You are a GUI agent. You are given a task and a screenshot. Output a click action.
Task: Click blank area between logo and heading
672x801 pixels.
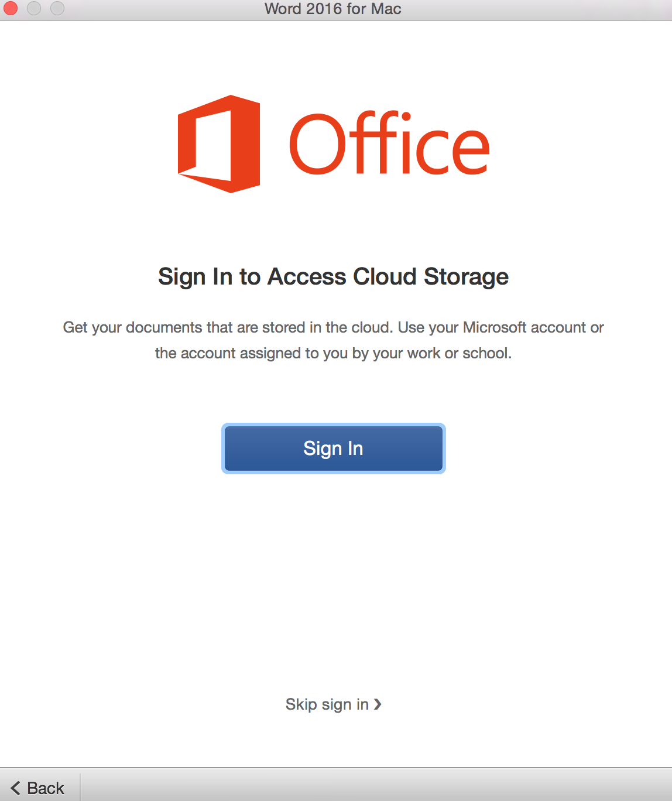tap(334, 228)
